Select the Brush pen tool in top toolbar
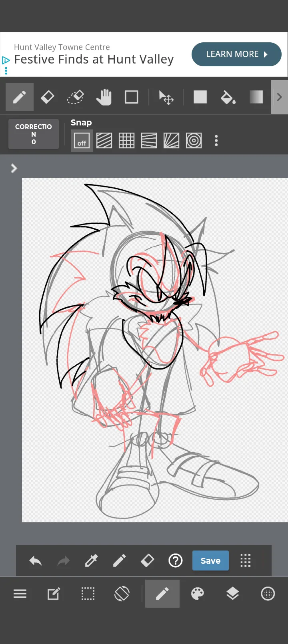288x644 pixels. click(x=20, y=97)
